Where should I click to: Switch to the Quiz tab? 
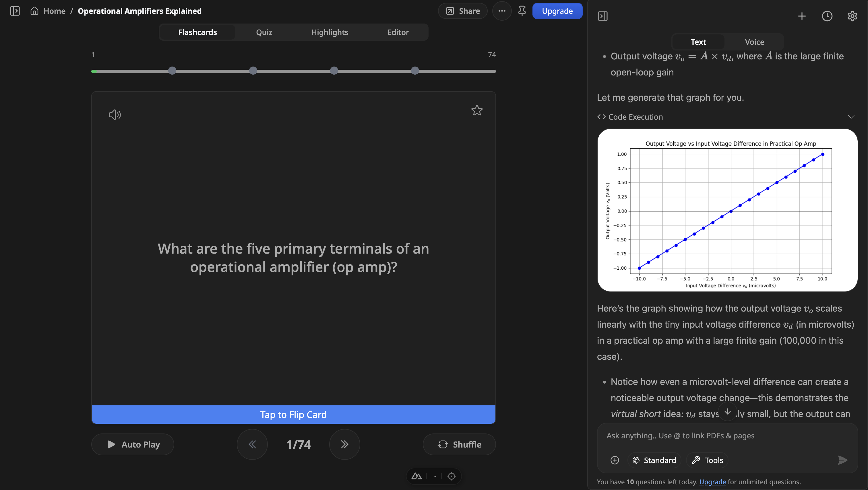point(264,32)
